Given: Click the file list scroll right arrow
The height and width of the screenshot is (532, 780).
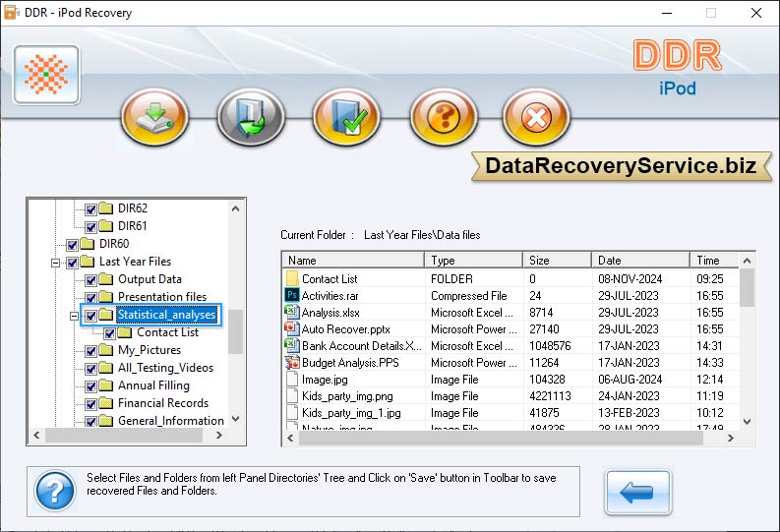Looking at the screenshot, I should click(730, 438).
